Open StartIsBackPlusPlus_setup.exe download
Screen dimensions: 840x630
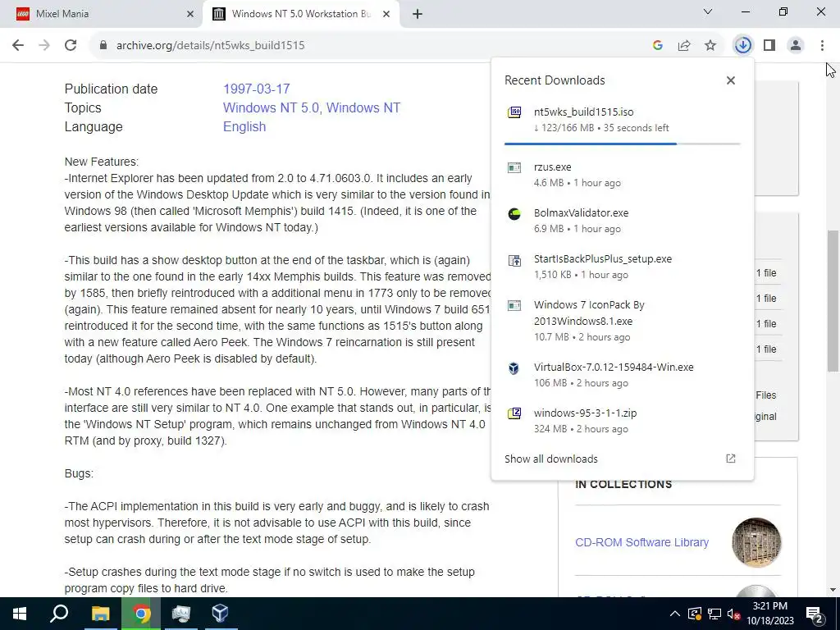coord(622,267)
